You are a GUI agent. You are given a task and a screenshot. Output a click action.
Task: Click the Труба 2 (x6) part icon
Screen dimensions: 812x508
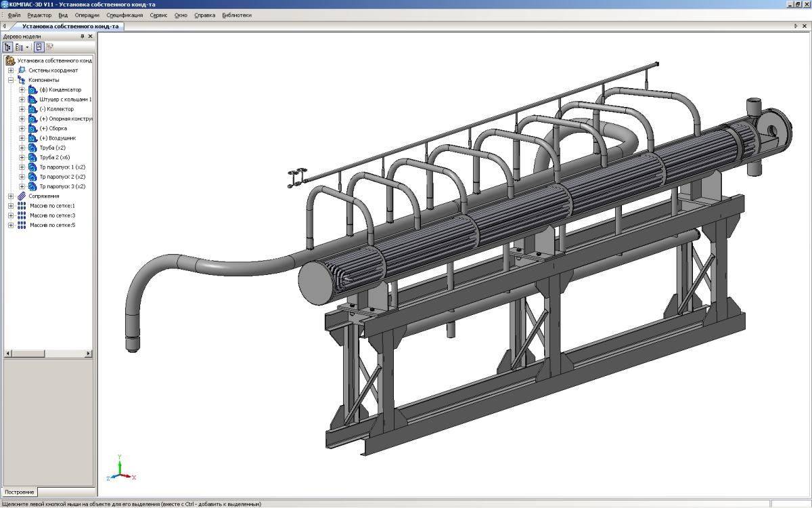32,157
